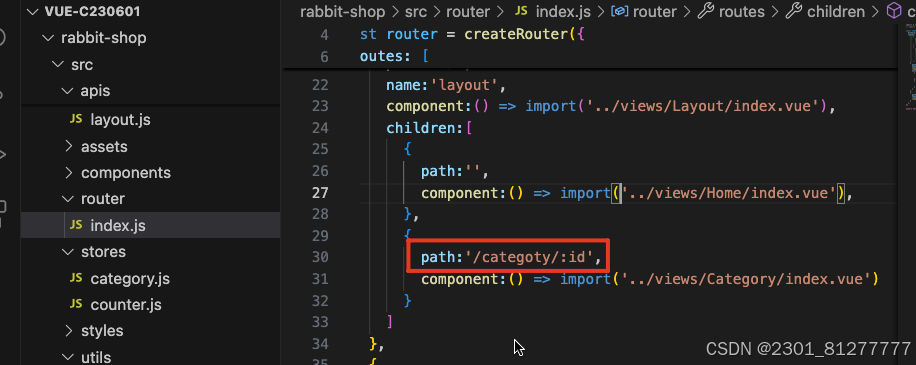Collapse the apis folder chevron
Screen dimensions: 916x365
point(68,91)
